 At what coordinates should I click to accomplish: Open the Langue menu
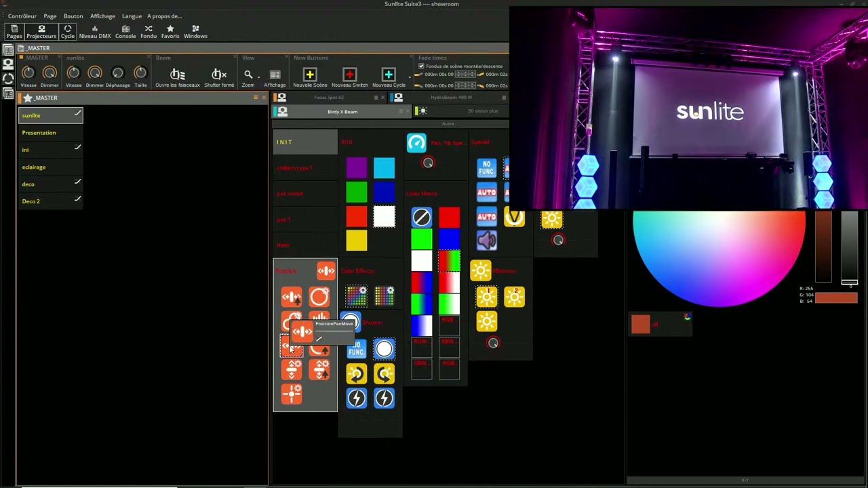pyautogui.click(x=132, y=16)
